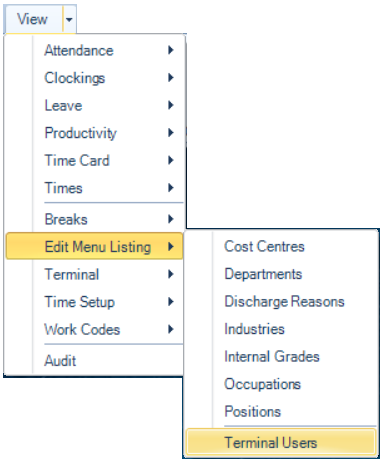Choose Discharge Reasons listing
The height and width of the screenshot is (463, 384).
coord(281,302)
